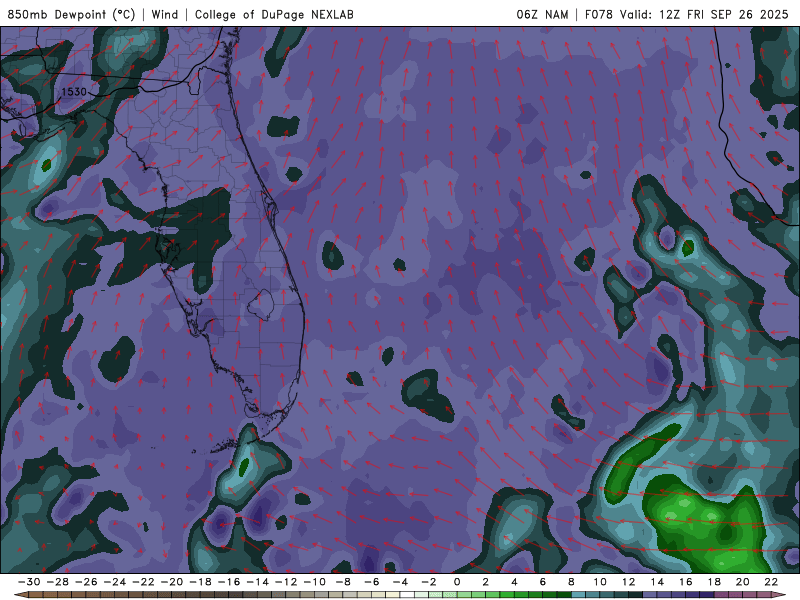
Task: Click the 10 value on the color scale
Action: pos(600,582)
